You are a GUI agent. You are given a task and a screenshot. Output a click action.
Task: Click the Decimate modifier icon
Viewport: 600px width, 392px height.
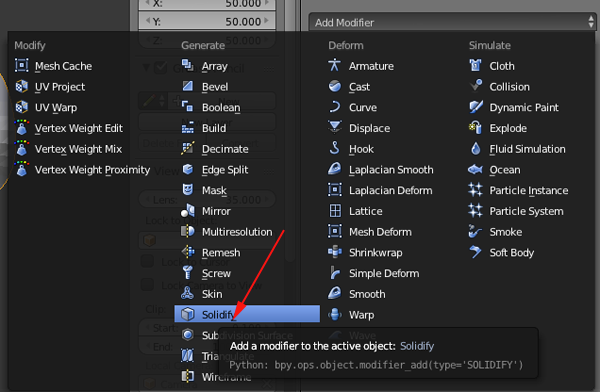[188, 148]
